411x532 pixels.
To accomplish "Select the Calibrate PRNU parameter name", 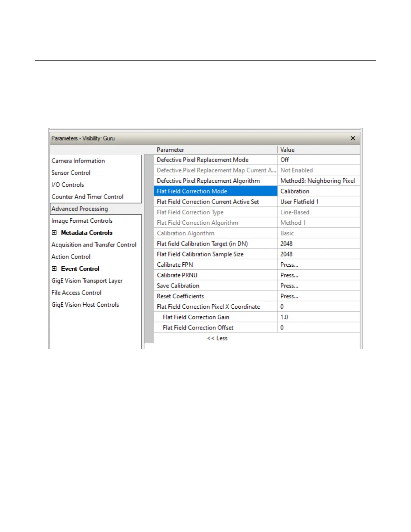I will point(177,275).
